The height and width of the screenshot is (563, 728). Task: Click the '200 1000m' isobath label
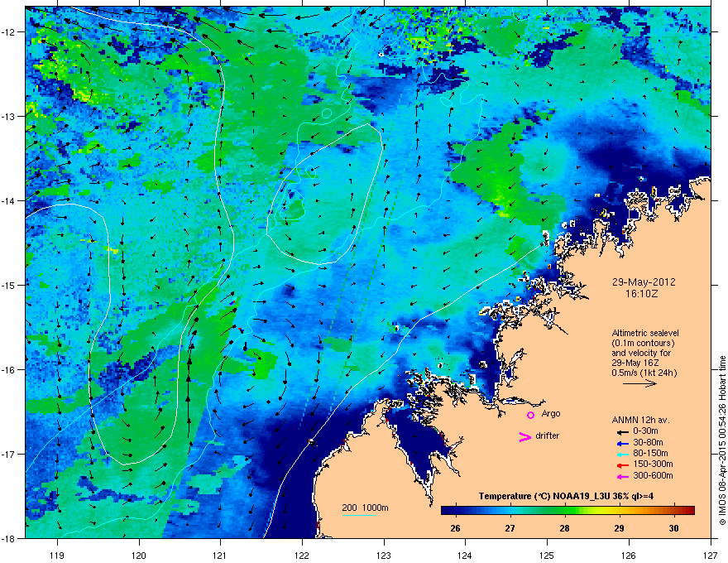pyautogui.click(x=366, y=508)
